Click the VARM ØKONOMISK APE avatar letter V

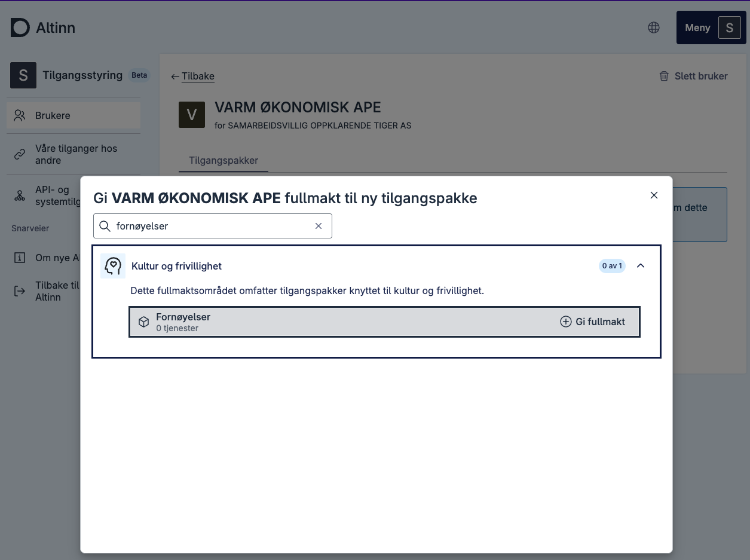click(191, 114)
